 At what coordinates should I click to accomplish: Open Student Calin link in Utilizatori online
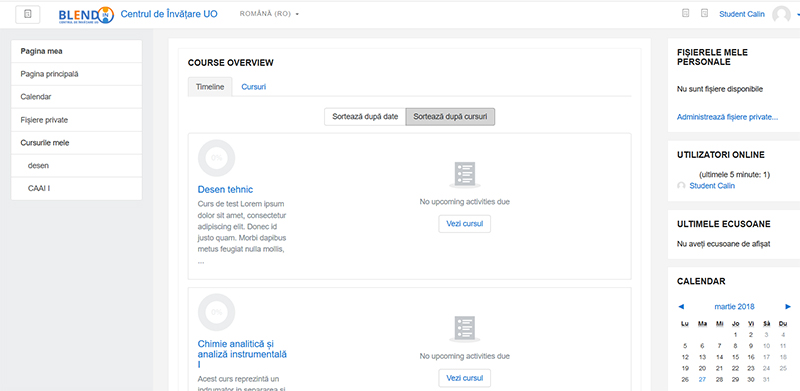[x=712, y=186]
